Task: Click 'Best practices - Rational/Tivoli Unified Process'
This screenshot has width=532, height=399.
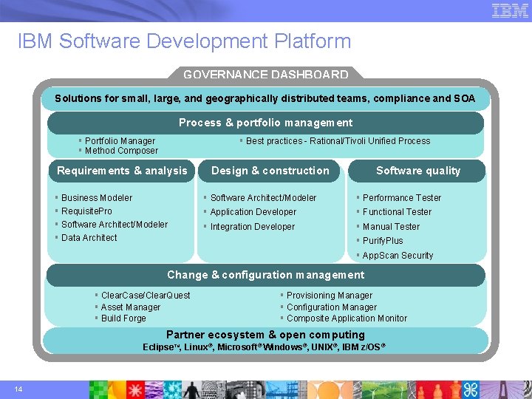Action: pos(338,141)
